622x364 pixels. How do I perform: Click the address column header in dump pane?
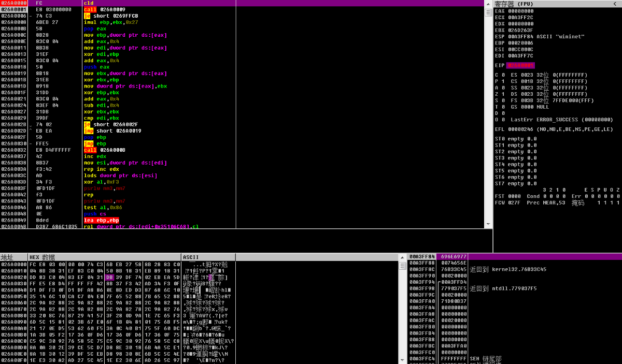tap(14, 257)
